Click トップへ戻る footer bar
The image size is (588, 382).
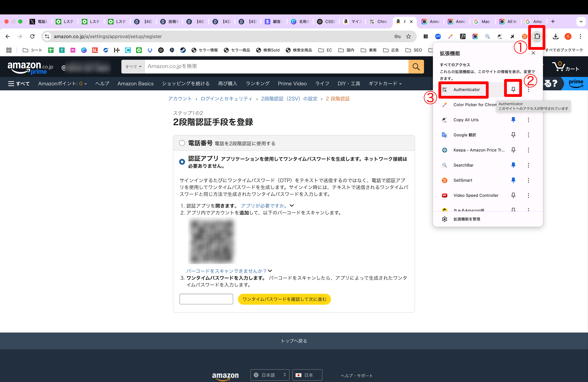click(x=294, y=341)
